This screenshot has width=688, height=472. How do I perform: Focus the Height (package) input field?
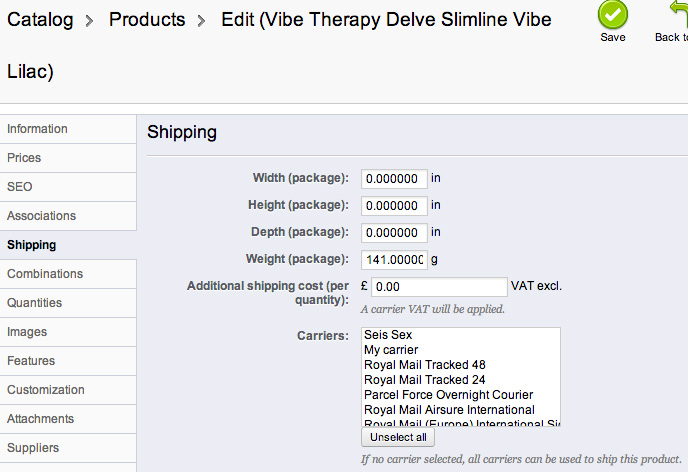coord(394,206)
